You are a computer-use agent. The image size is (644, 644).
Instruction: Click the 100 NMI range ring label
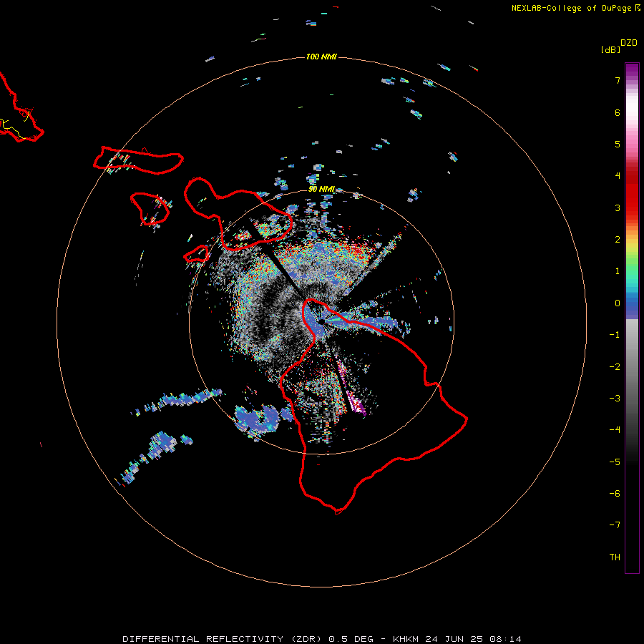pyautogui.click(x=321, y=57)
